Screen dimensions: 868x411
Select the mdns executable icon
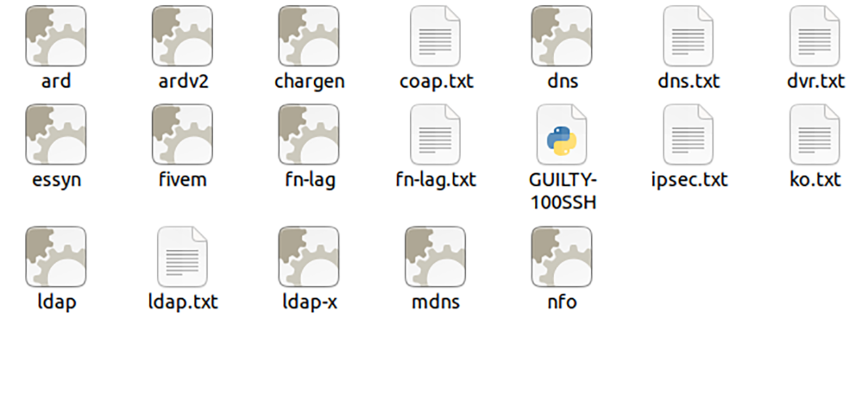(x=436, y=257)
